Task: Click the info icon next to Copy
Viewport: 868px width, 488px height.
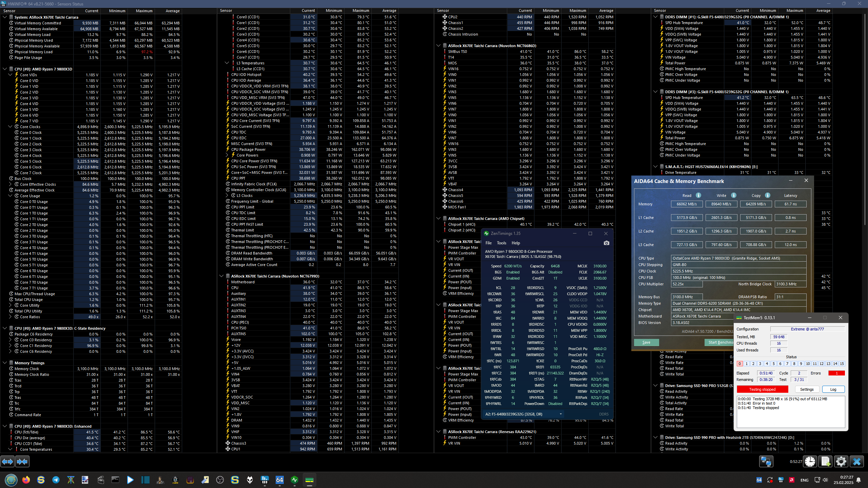Action: tap(768, 195)
